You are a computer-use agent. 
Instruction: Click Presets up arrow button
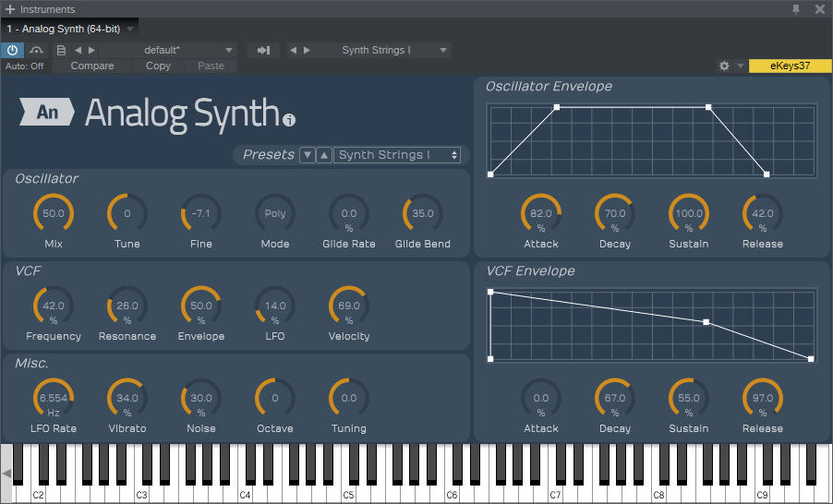[x=324, y=155]
